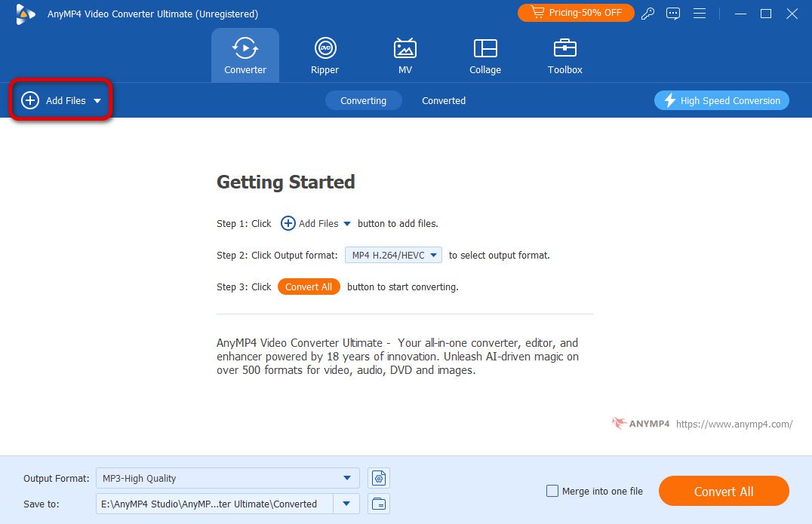The height and width of the screenshot is (524, 812).
Task: Toggle High Speed Conversion
Action: click(x=721, y=100)
